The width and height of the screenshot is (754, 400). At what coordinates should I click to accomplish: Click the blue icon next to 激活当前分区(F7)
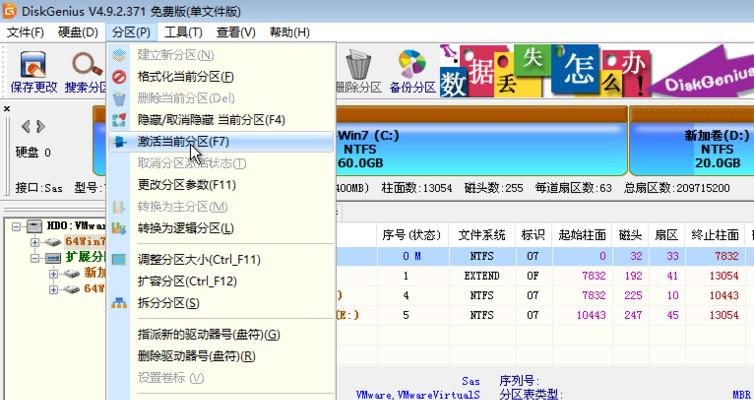click(x=119, y=142)
